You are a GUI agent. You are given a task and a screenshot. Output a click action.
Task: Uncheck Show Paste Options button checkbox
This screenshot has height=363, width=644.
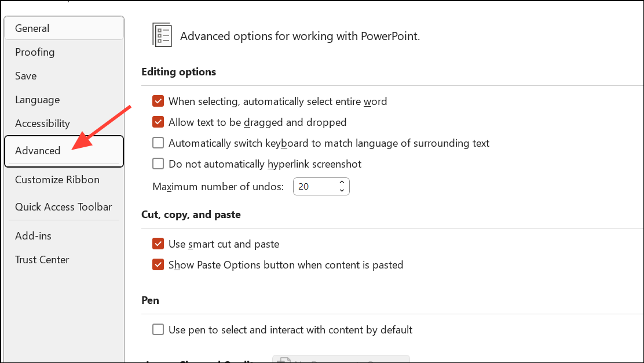(x=158, y=265)
